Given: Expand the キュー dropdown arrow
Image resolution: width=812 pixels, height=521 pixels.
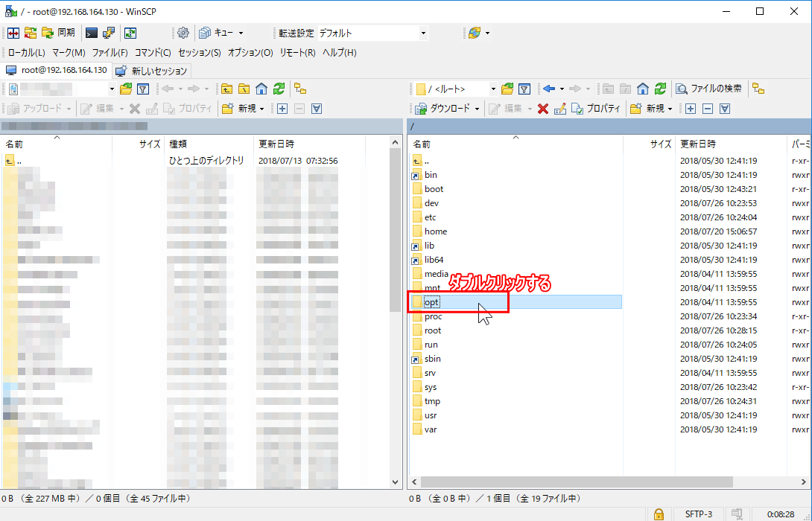Looking at the screenshot, I should 241,33.
